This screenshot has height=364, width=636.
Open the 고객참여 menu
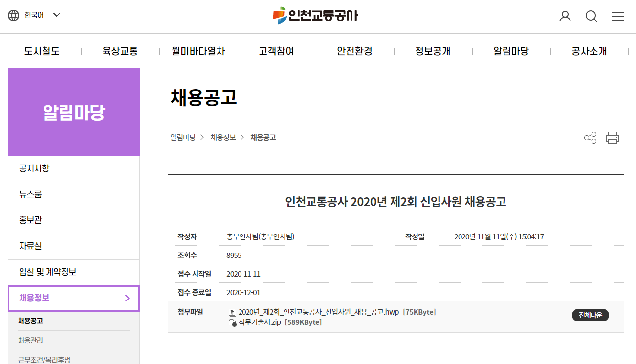pos(276,51)
